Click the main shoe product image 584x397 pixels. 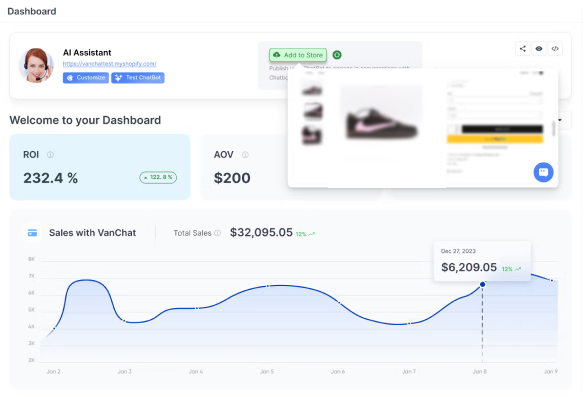pyautogui.click(x=382, y=123)
